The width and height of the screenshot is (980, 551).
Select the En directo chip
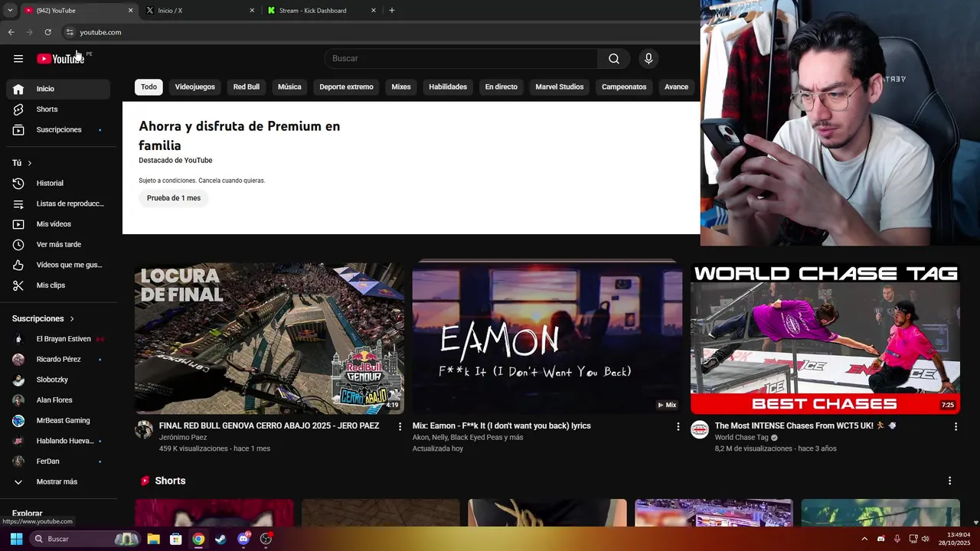[501, 87]
